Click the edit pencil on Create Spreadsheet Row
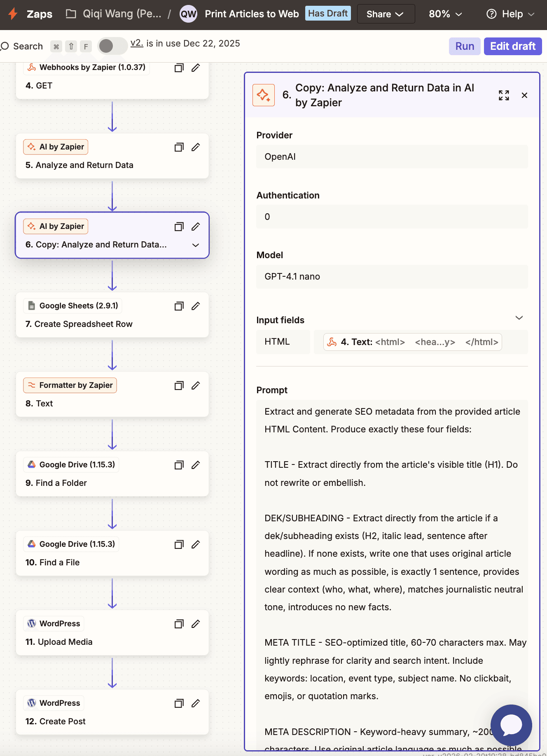The image size is (547, 756). coord(196,306)
